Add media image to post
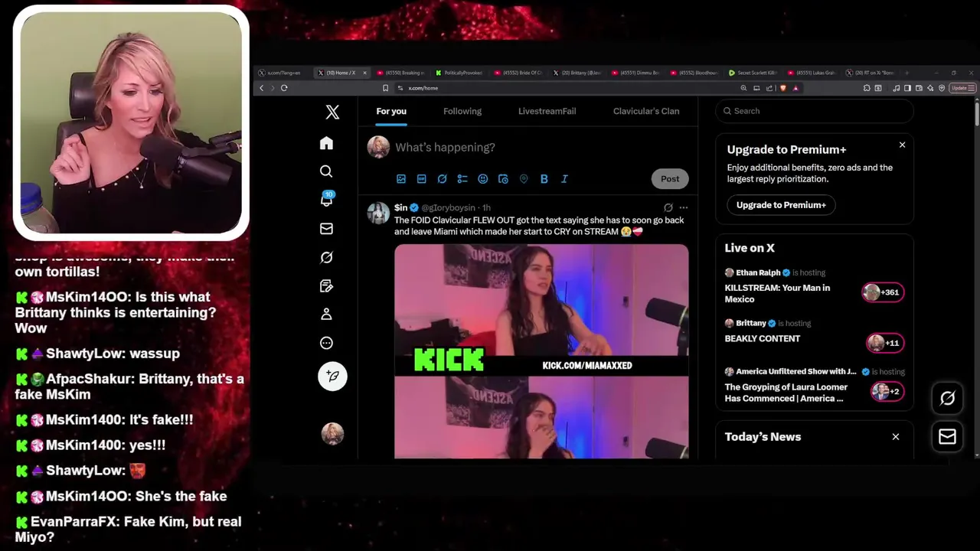Viewport: 980px width, 551px height. click(400, 178)
